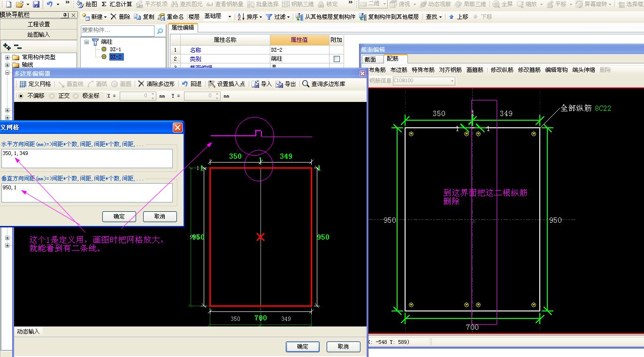The width and height of the screenshot is (644, 357).
Task: Export the polygon with 导出
Action: click(x=286, y=84)
